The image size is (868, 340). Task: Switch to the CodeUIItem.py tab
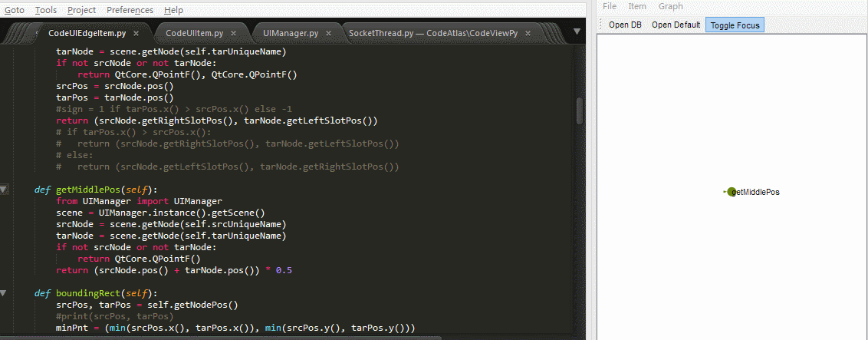coord(194,33)
